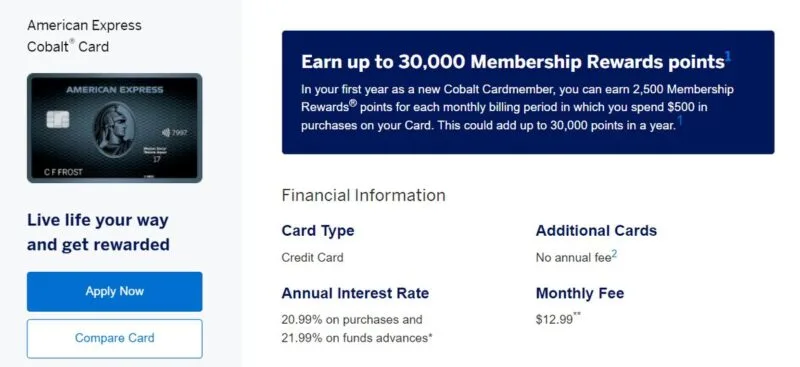Click the 20.99% on purchases rate text
The width and height of the screenshot is (800, 367).
[352, 320]
